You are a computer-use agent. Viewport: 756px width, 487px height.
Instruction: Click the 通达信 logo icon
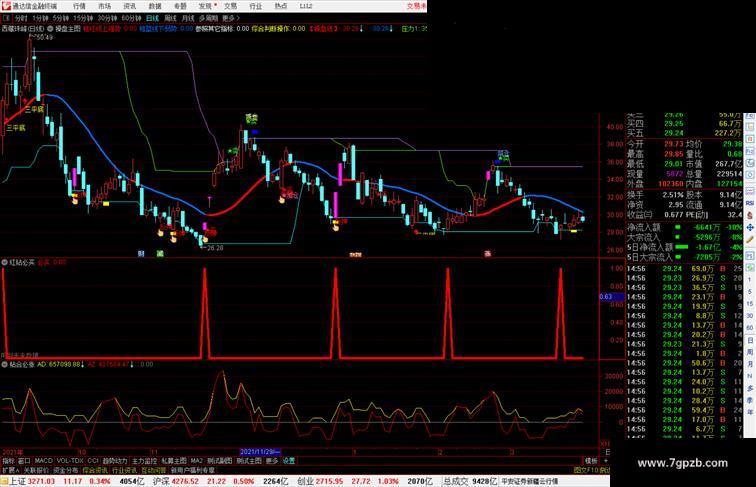tap(6, 6)
